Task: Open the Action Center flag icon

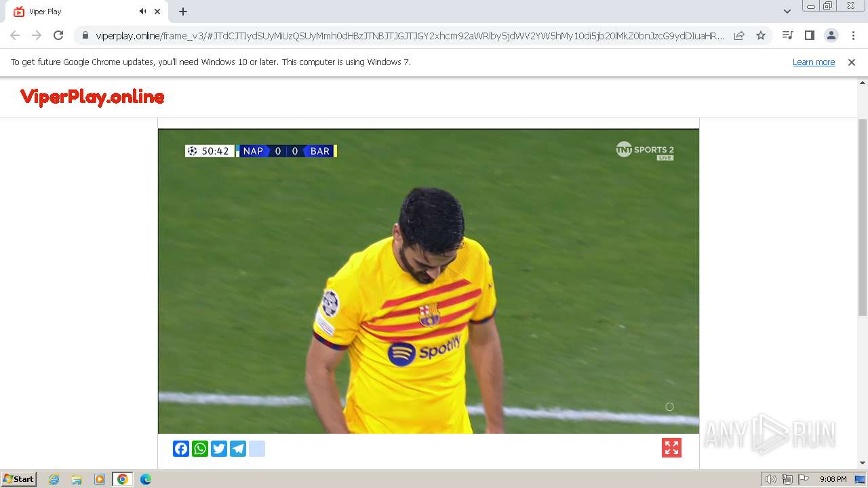Action: coord(804,479)
